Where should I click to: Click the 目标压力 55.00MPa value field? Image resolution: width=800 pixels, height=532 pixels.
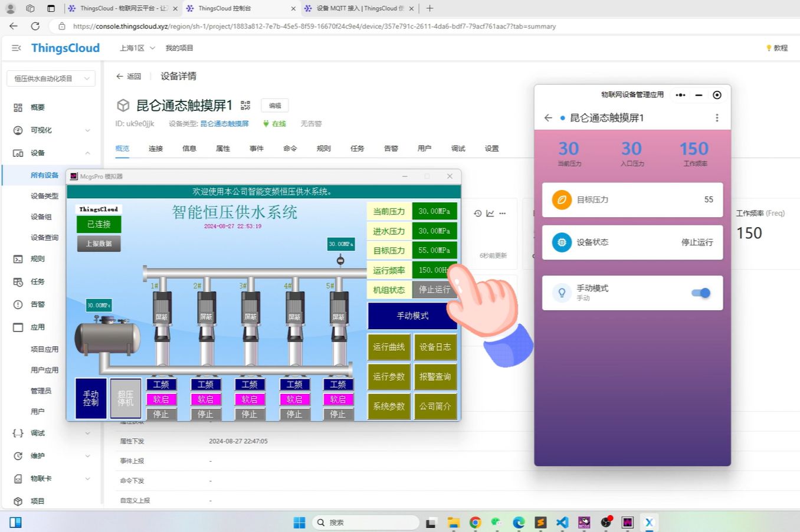pyautogui.click(x=434, y=250)
